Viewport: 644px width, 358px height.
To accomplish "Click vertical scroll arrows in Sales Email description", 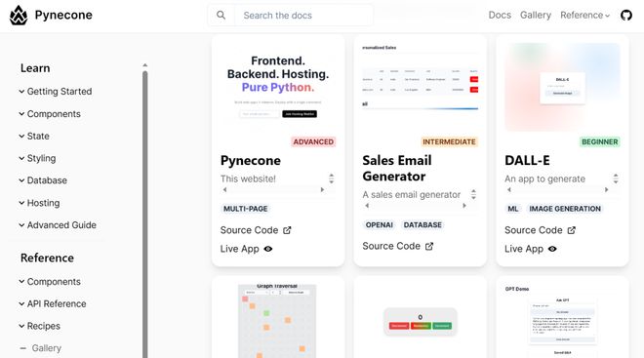I will point(473,194).
